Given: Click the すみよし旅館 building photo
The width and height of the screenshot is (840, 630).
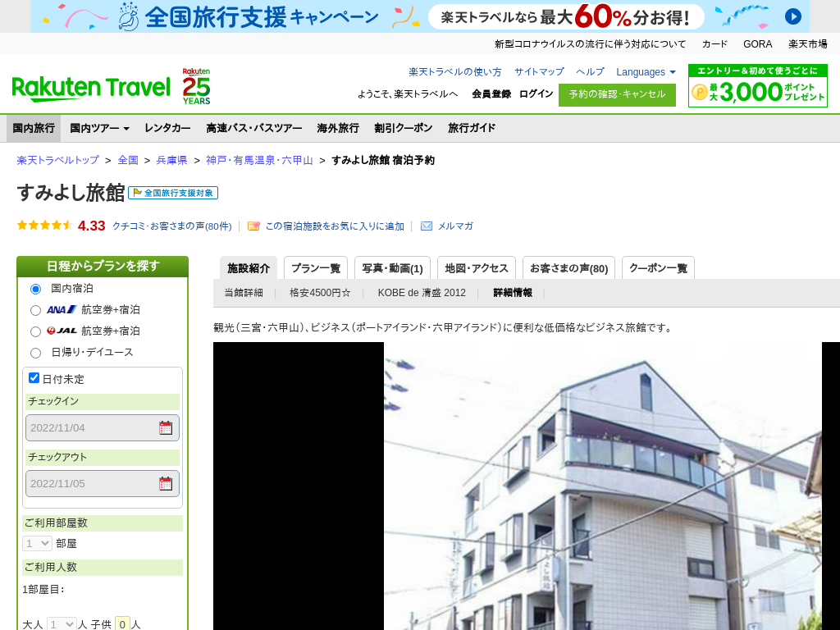Looking at the screenshot, I should (x=603, y=486).
